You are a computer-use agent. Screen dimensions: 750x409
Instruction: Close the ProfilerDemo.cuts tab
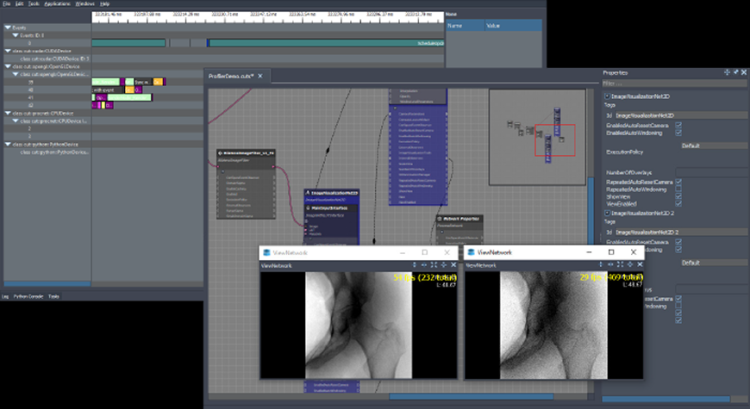(x=260, y=76)
